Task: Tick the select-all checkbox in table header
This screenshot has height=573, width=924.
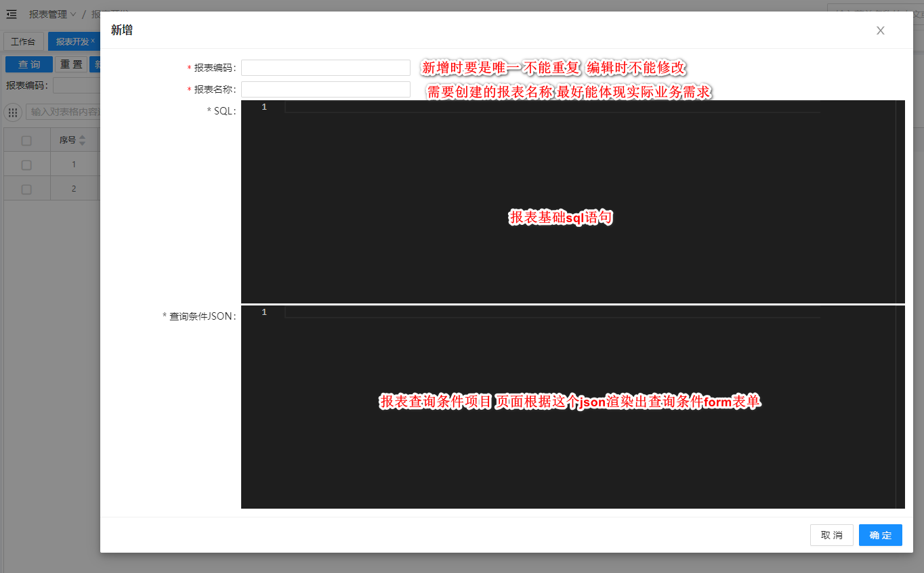Action: [26, 141]
